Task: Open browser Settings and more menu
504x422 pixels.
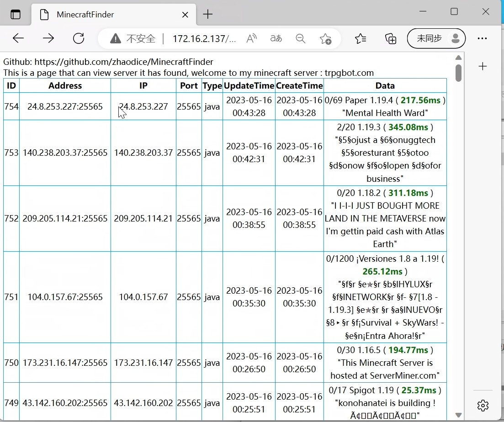Action: [x=482, y=38]
